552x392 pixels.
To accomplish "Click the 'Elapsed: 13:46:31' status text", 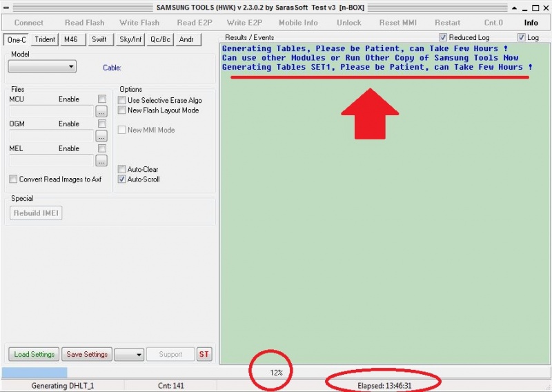I will click(x=384, y=386).
